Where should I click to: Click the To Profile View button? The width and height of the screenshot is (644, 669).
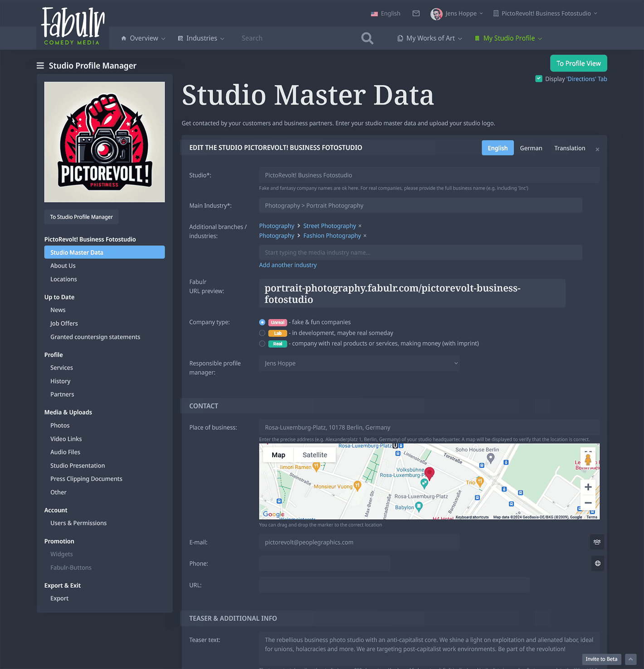coord(578,63)
